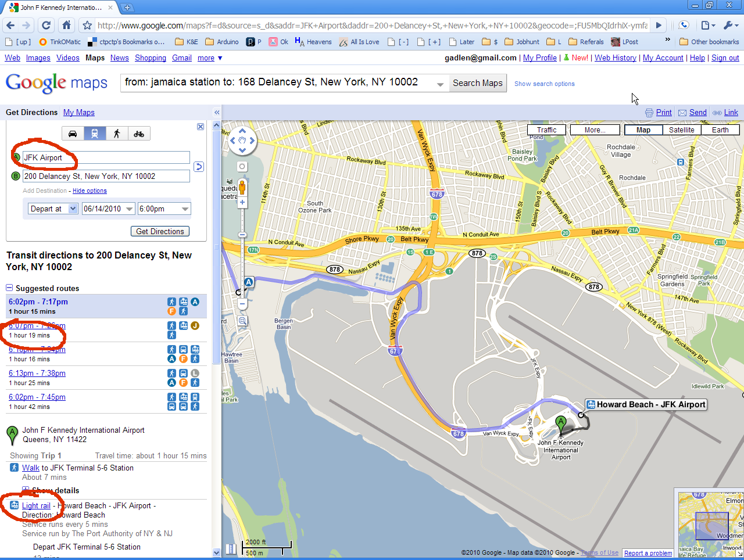744x560 pixels.
Task: Open the time dropdown 6:00pm
Action: [164, 209]
